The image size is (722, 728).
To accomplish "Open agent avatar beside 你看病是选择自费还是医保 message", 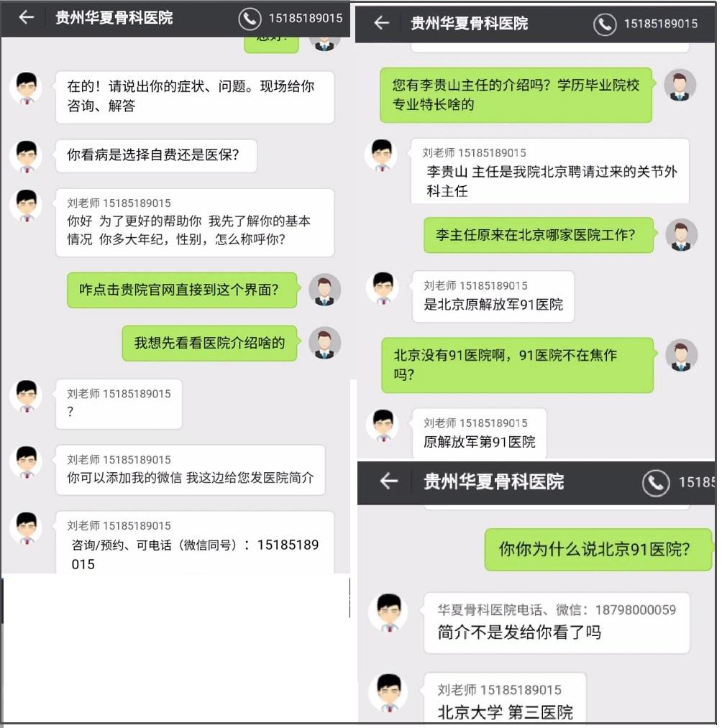I will click(x=27, y=157).
